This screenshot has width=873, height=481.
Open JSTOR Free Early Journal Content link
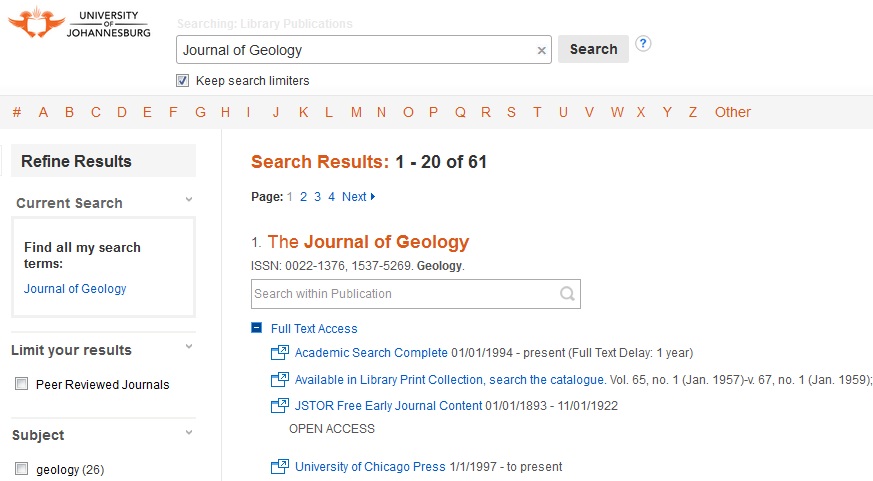click(389, 405)
